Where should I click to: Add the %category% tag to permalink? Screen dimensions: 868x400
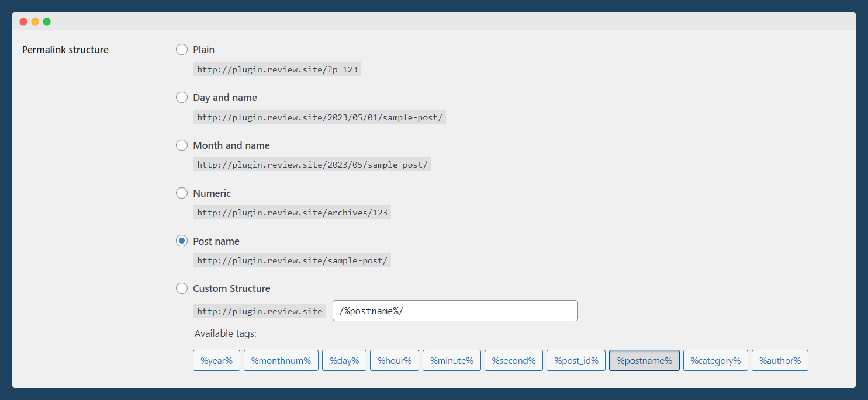pyautogui.click(x=715, y=360)
